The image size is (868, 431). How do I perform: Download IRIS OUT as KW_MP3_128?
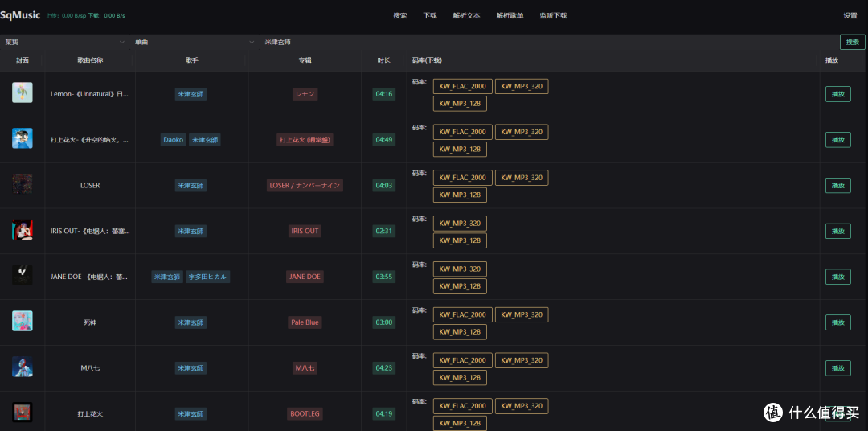460,240
